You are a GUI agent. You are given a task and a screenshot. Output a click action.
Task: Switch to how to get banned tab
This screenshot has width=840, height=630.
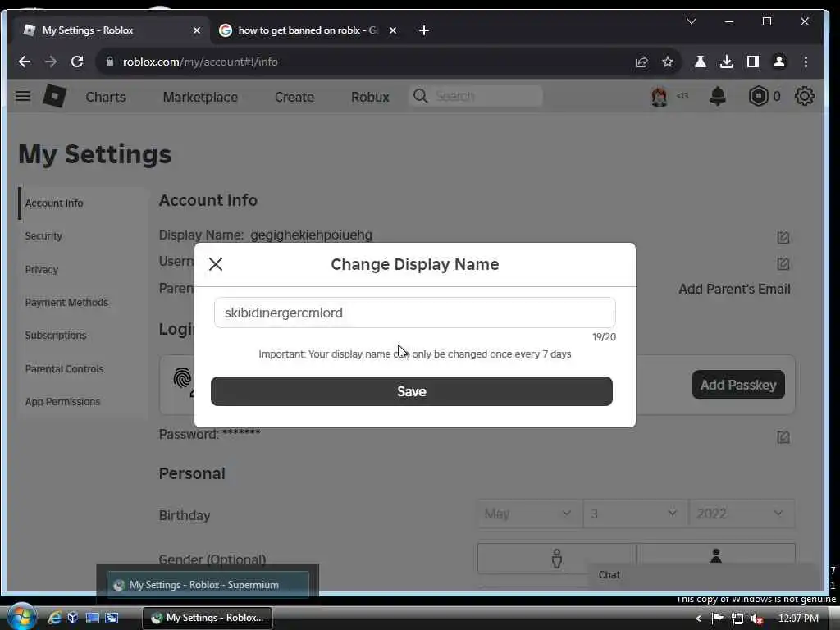tap(308, 30)
